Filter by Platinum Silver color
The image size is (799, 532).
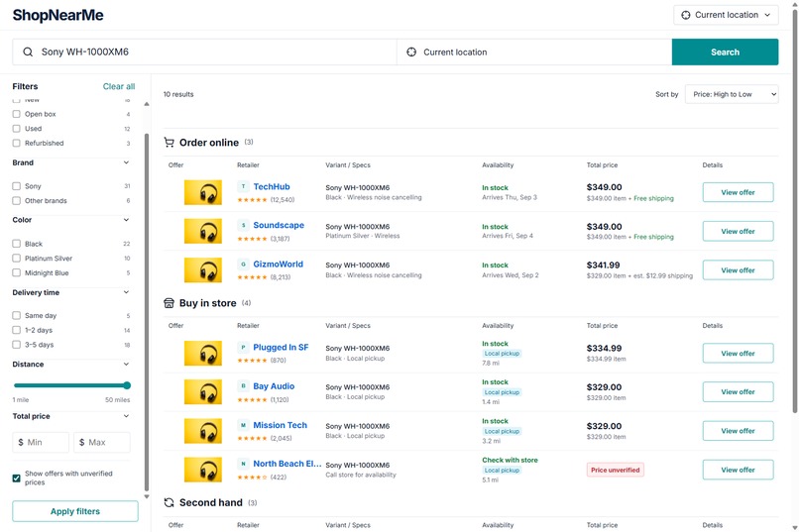point(16,259)
